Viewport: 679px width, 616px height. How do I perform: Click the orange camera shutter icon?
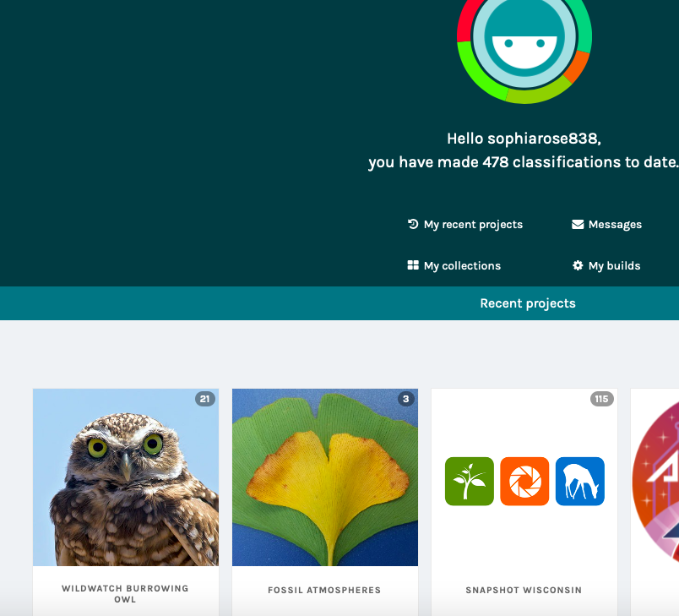(524, 482)
